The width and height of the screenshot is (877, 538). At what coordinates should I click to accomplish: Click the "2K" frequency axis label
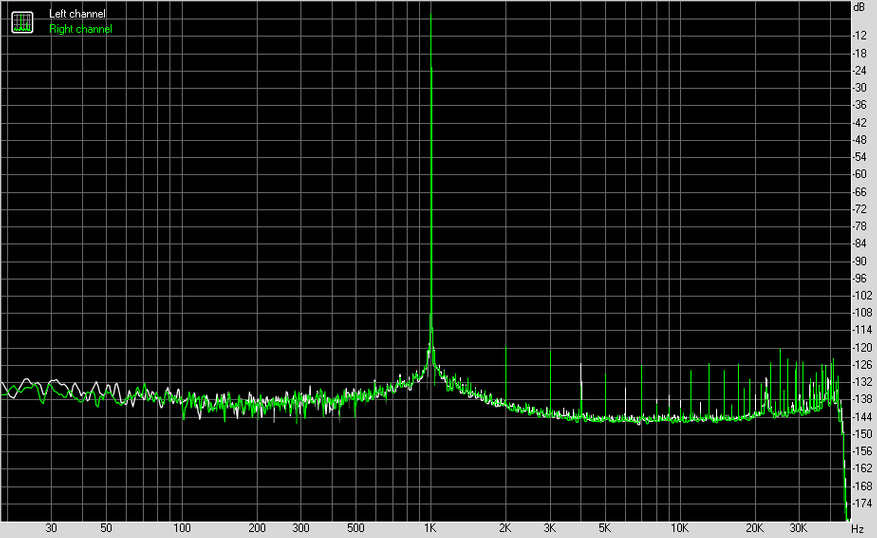pyautogui.click(x=505, y=528)
